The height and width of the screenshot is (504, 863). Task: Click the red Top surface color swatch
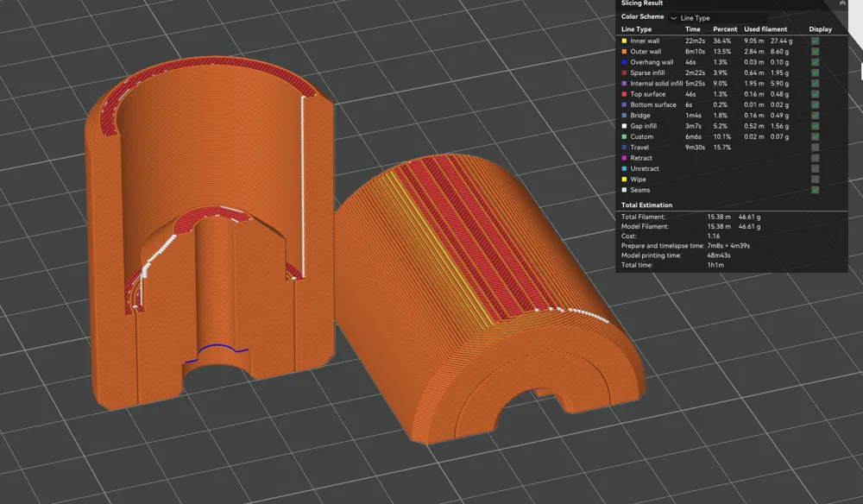click(624, 94)
